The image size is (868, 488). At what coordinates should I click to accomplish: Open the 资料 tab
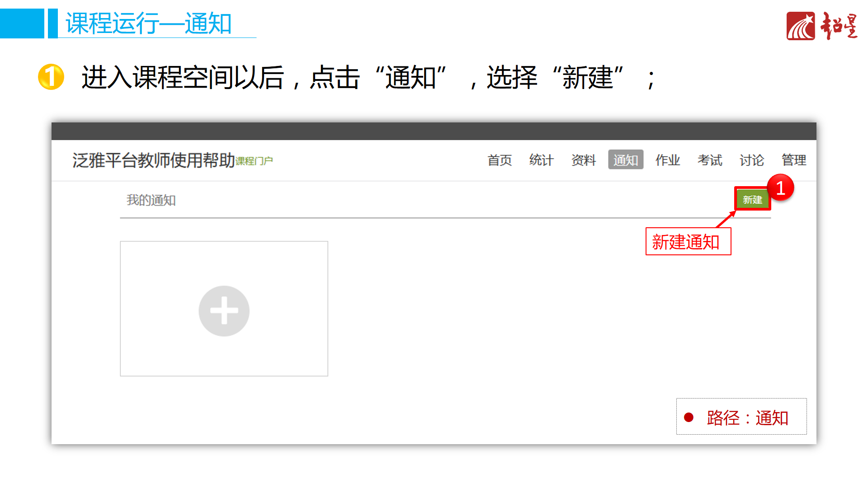coord(583,160)
